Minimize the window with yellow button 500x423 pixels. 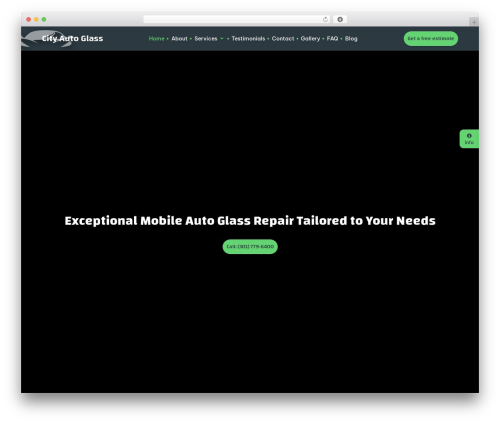(x=36, y=19)
